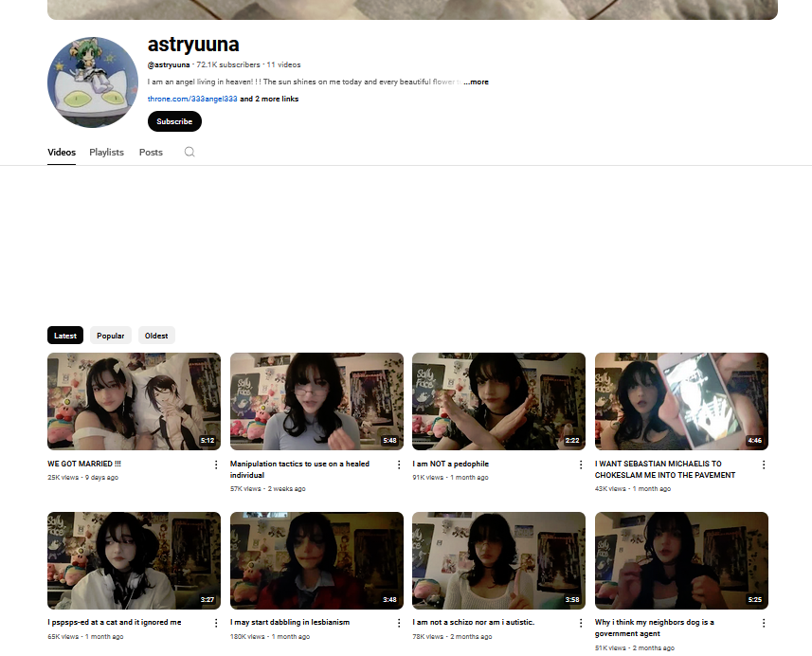Open options for 'dabbling in lesbianism' video

(x=399, y=623)
